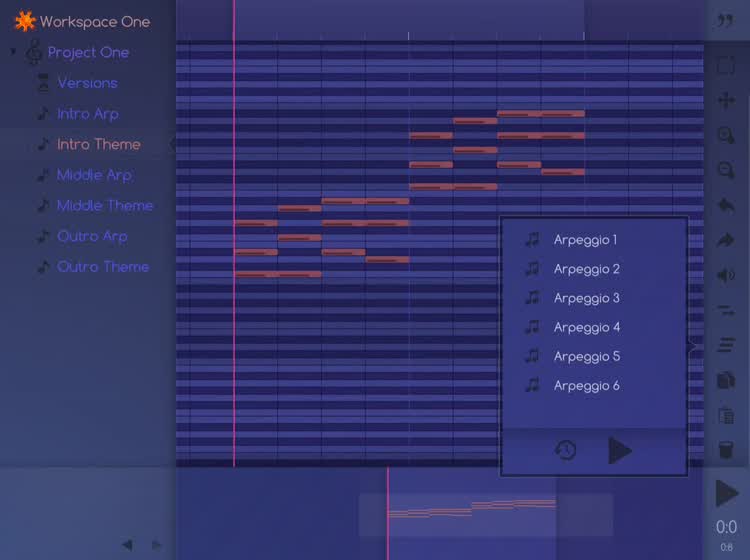Go back with the left navigation arrow

tap(127, 545)
